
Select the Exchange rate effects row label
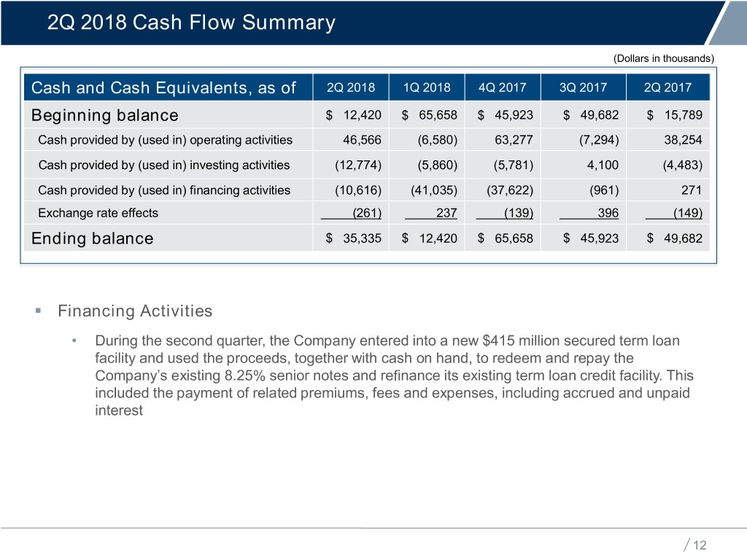98,213
